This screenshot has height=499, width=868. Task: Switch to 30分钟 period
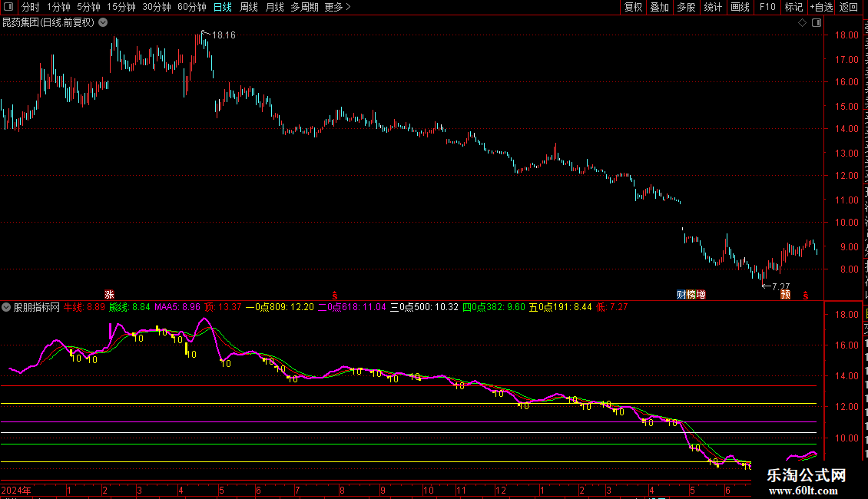(157, 7)
